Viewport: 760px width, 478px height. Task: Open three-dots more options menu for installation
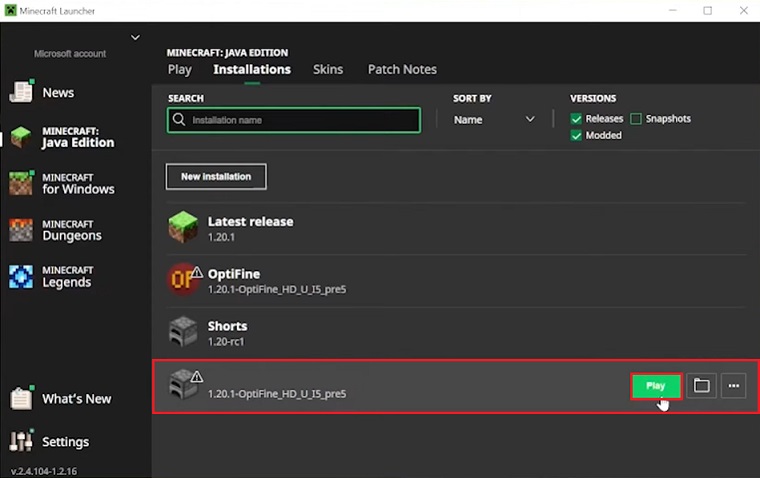[734, 386]
